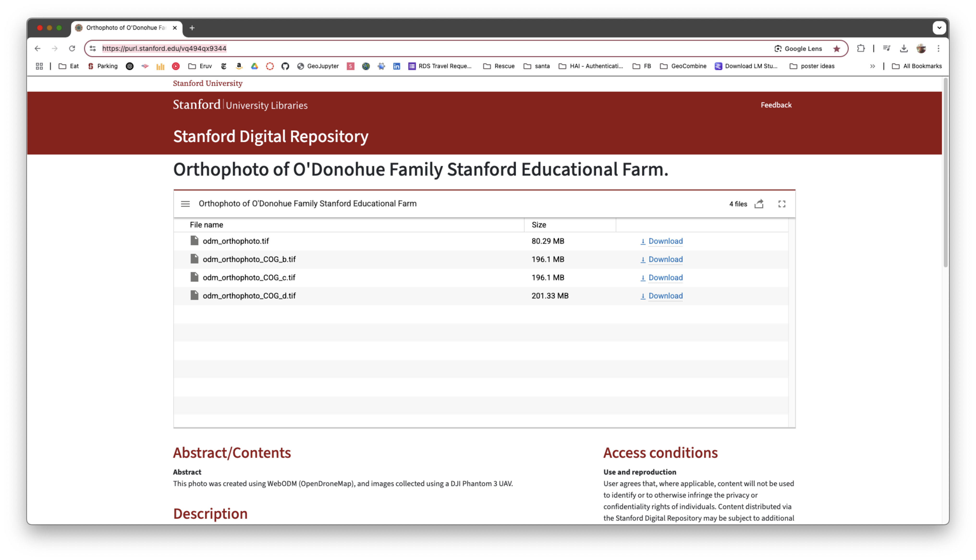976x560 pixels.
Task: Download odm_orthophoto.tif
Action: (665, 241)
